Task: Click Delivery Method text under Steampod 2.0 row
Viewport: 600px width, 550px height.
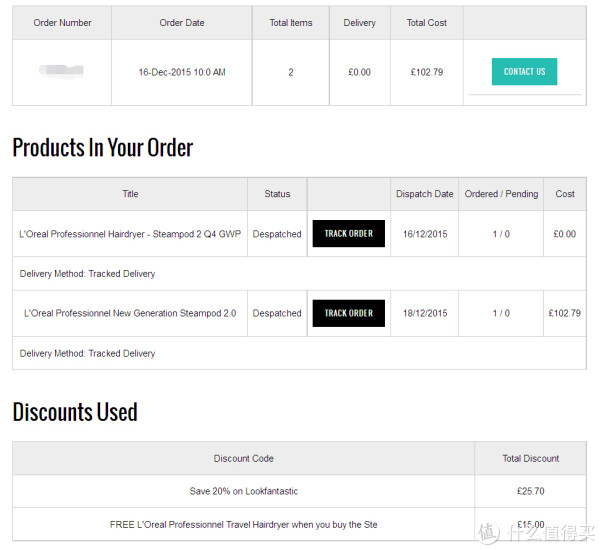Action: tap(87, 353)
